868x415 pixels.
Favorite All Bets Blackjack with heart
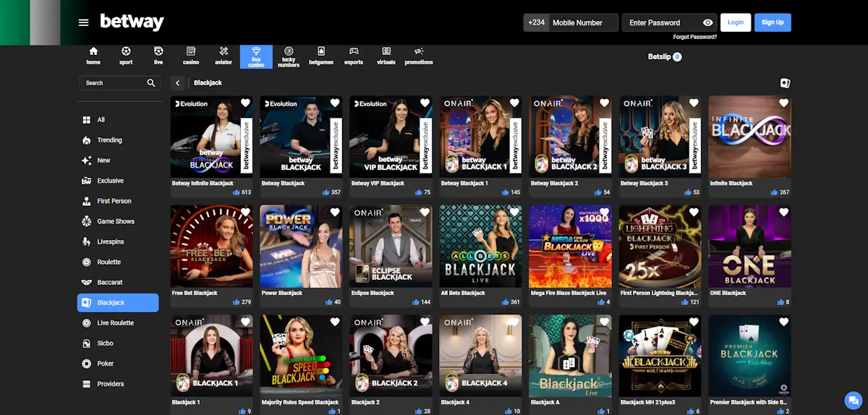point(514,213)
